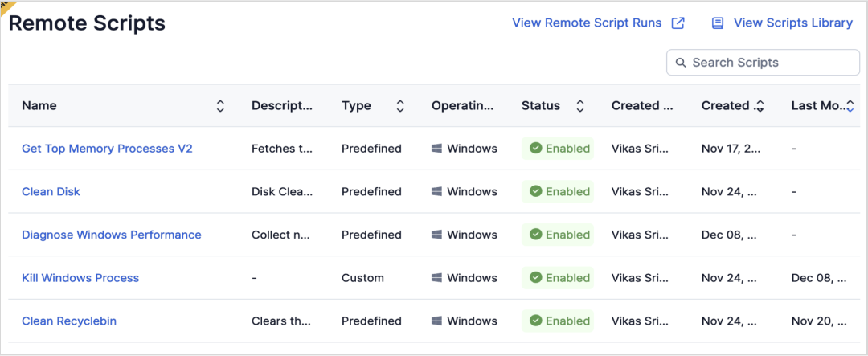Click the Enabled status badge for Clean Recyclebin

559,321
